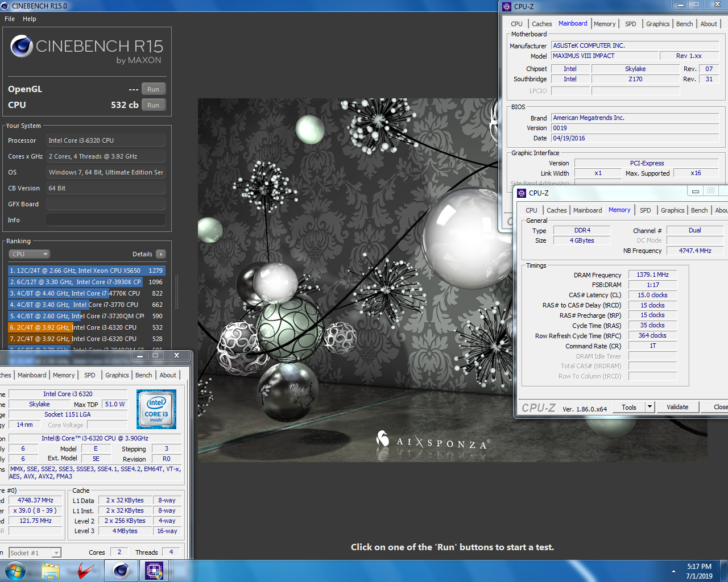Screen dimensions: 728x582
Task: Click the Info text field
Action: 106,220
